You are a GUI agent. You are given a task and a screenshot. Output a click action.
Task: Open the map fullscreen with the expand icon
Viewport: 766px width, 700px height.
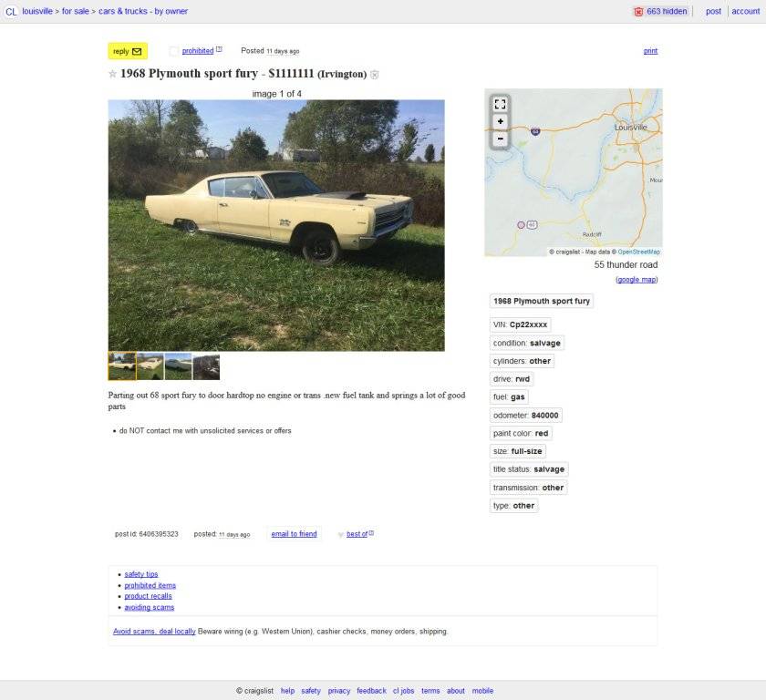(500, 104)
